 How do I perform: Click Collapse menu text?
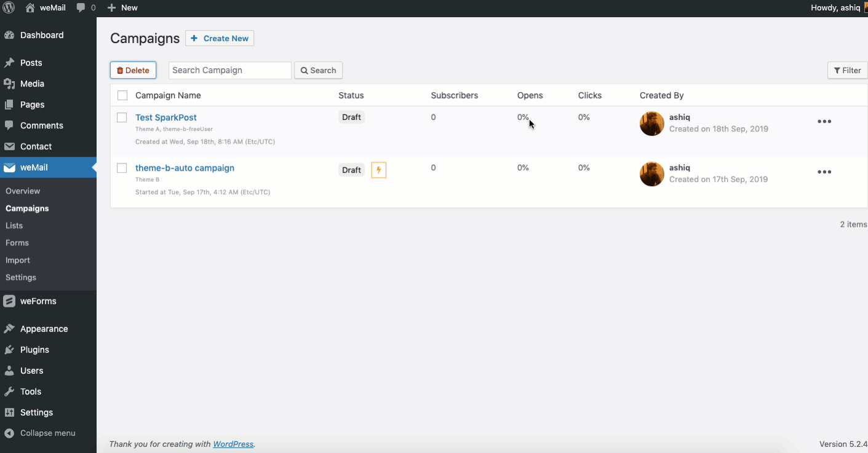point(48,433)
